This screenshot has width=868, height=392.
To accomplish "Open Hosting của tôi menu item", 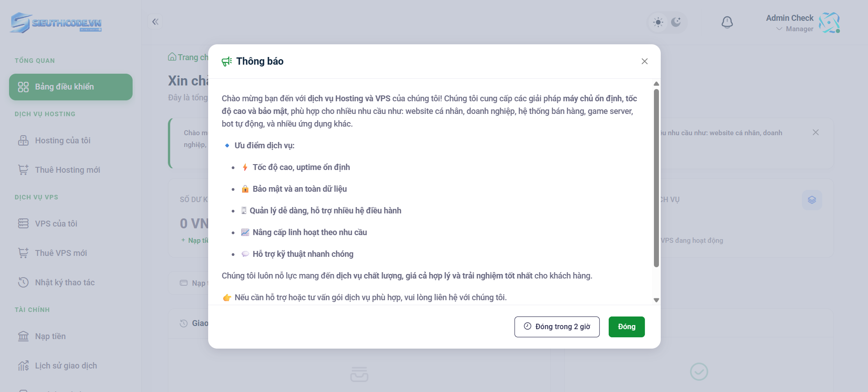I will pos(62,141).
